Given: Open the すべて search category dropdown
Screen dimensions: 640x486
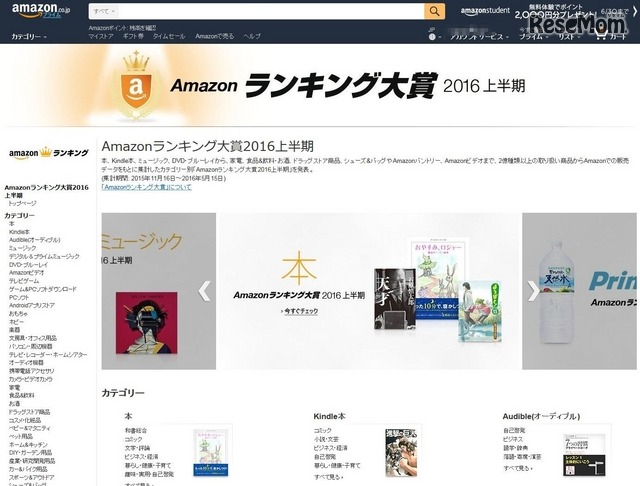Looking at the screenshot, I should tap(104, 11).
